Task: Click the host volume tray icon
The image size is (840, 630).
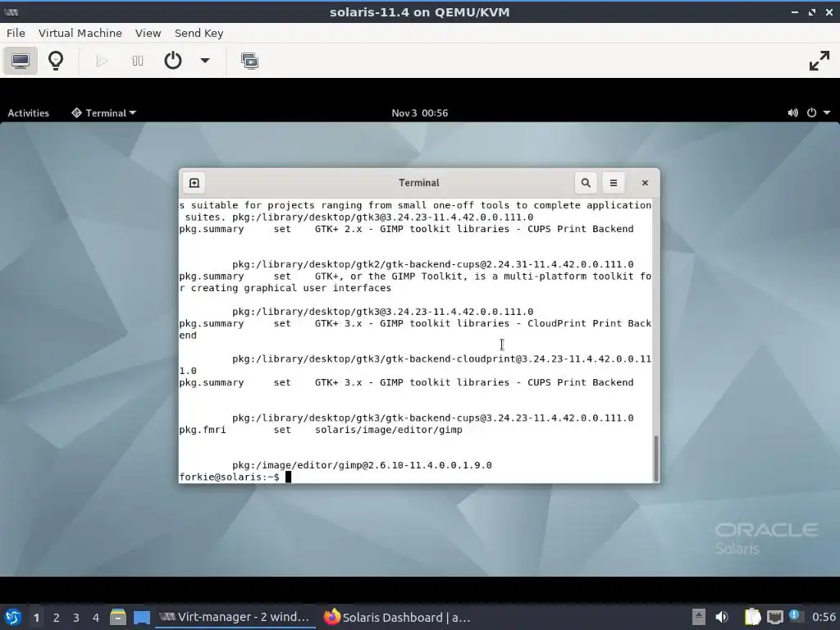Action: pos(722,617)
